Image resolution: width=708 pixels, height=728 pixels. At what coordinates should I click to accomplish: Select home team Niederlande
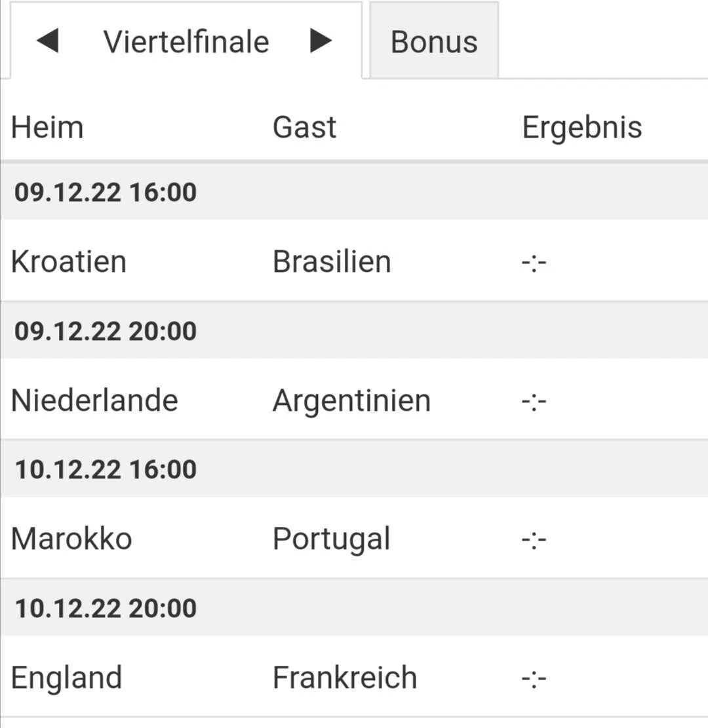coord(94,400)
